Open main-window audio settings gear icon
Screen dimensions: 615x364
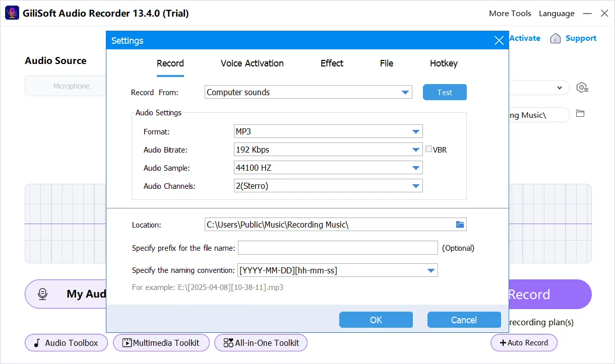pos(583,88)
